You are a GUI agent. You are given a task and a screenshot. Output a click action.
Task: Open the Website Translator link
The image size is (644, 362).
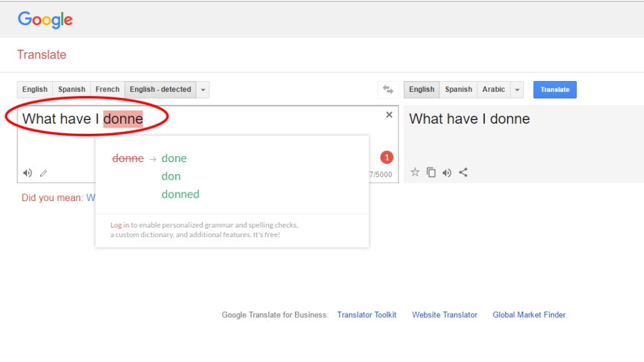click(x=445, y=315)
